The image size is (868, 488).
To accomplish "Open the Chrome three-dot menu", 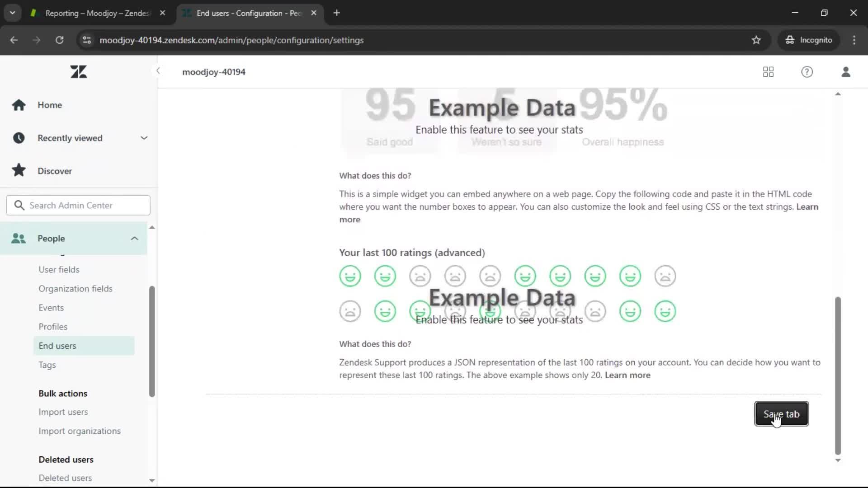I will point(854,40).
